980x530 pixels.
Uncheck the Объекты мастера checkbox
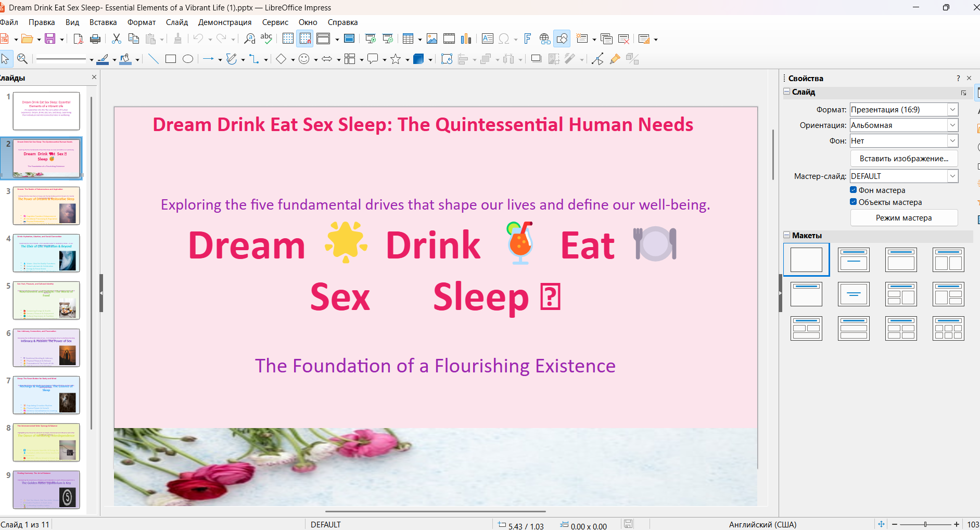854,202
